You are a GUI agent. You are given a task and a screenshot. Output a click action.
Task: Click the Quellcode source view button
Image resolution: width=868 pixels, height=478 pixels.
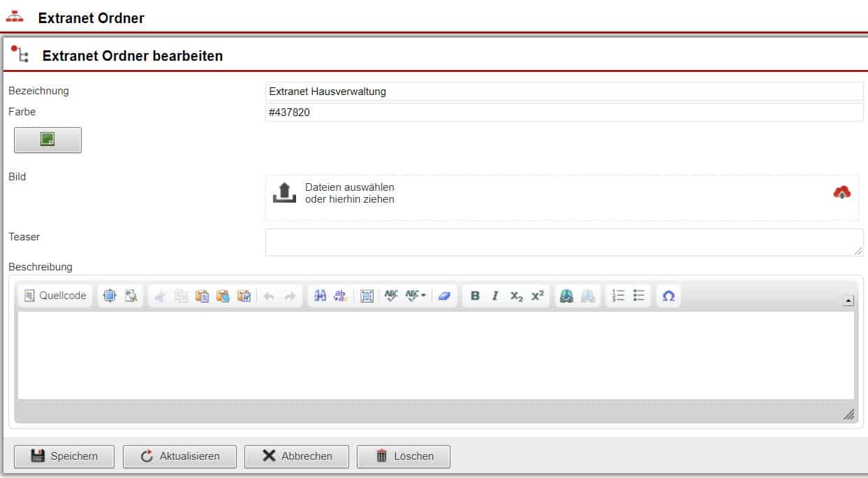tap(55, 296)
